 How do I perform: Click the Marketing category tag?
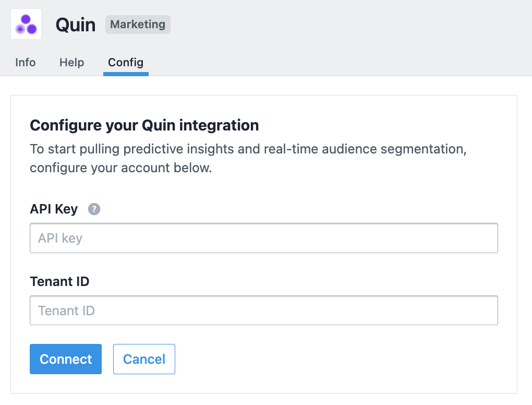click(x=138, y=25)
